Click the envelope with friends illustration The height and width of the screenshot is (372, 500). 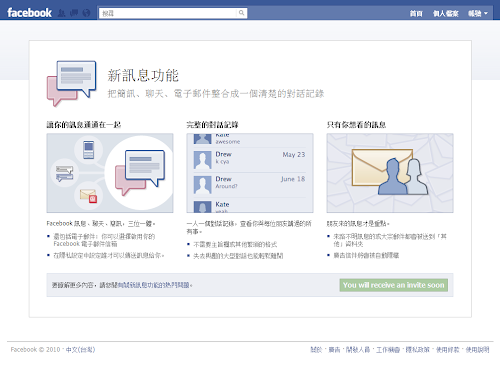390,173
